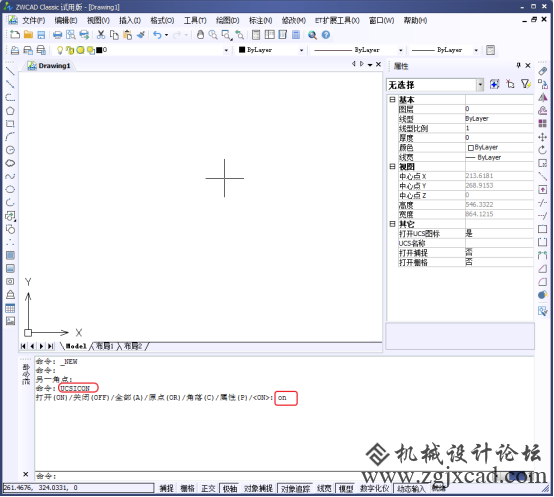
Task: Open the ByLayer lineweight dropdown
Action: point(476,50)
